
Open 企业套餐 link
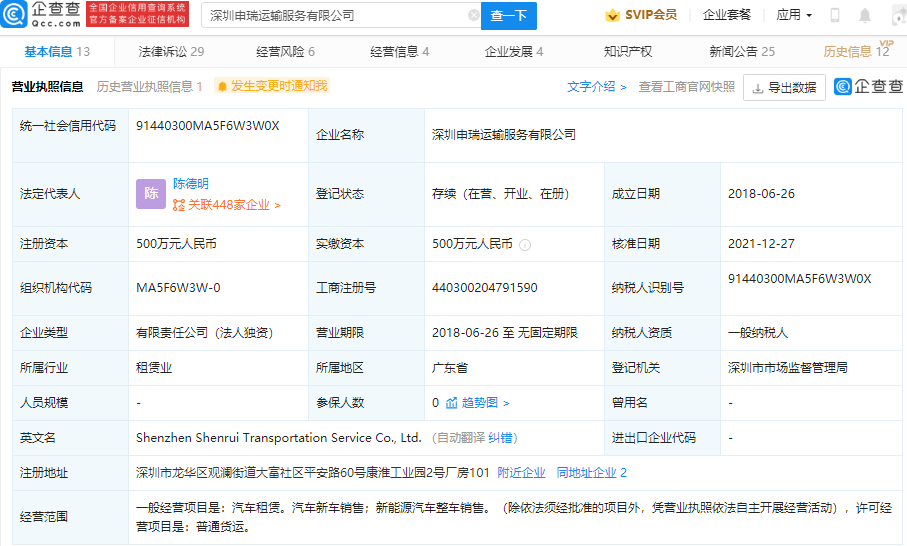pos(727,15)
